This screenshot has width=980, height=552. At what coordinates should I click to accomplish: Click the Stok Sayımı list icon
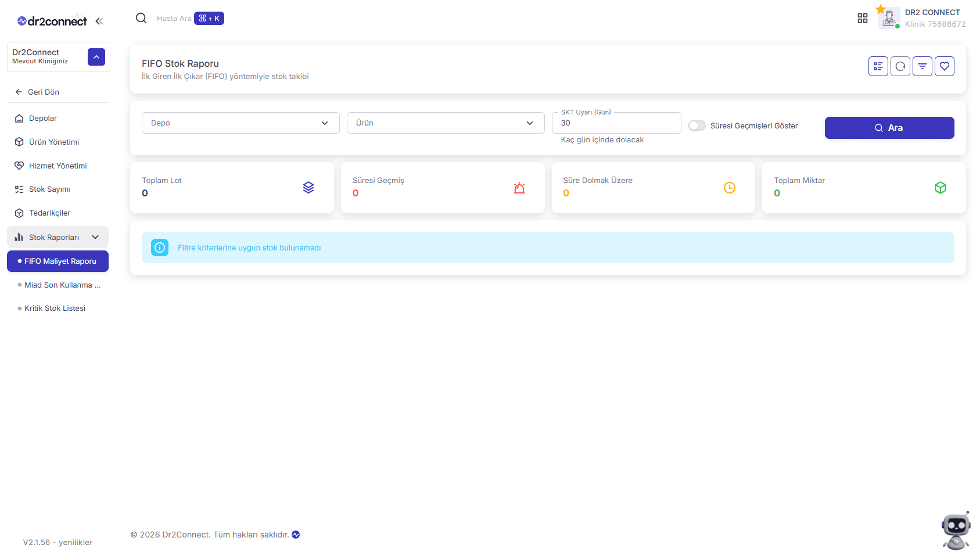point(19,189)
